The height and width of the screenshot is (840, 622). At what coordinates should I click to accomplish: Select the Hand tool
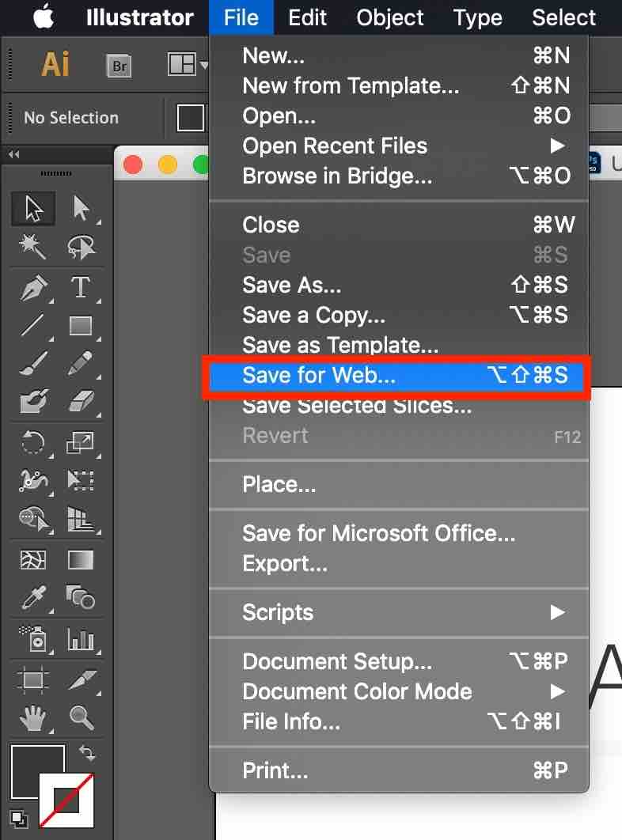pyautogui.click(x=33, y=718)
